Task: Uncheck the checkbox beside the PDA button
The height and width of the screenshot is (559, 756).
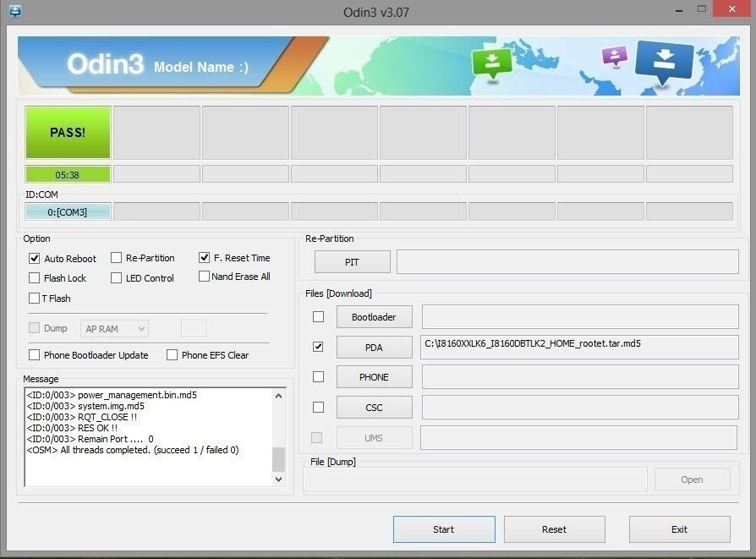Action: pyautogui.click(x=318, y=347)
